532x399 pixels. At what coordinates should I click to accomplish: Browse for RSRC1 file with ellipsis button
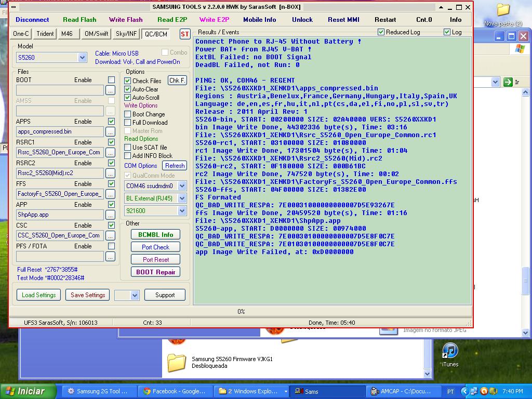tap(110, 152)
